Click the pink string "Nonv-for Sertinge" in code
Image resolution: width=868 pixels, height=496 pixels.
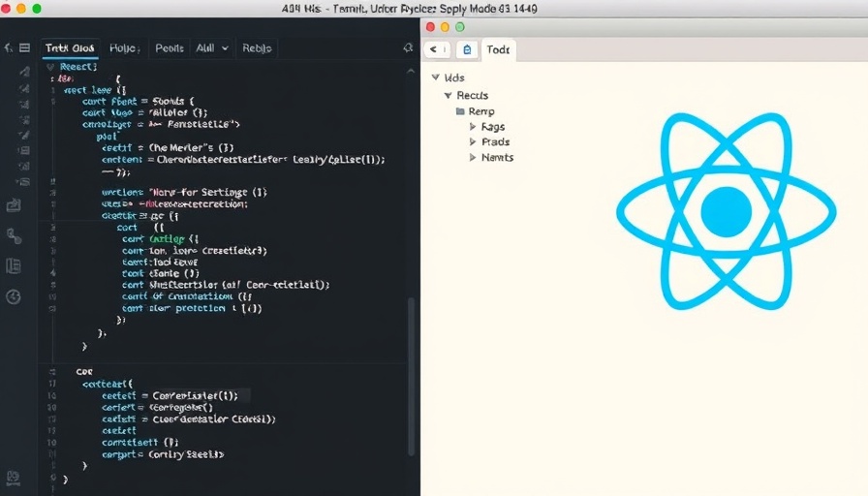[x=200, y=193]
